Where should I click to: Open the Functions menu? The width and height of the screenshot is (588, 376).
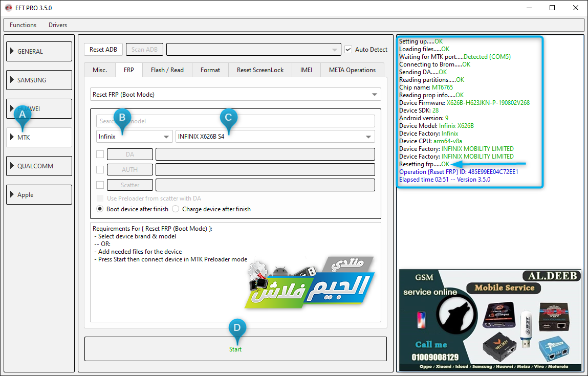click(x=23, y=25)
